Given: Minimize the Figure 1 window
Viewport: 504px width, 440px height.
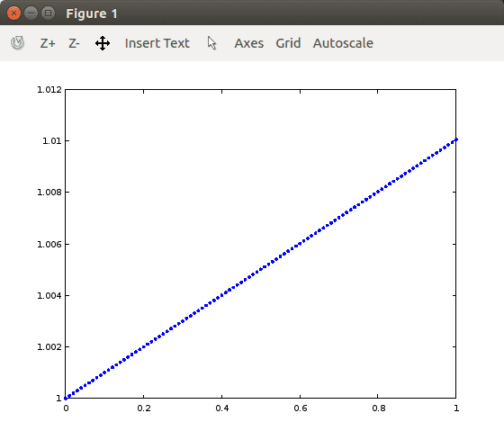Looking at the screenshot, I should (31, 13).
